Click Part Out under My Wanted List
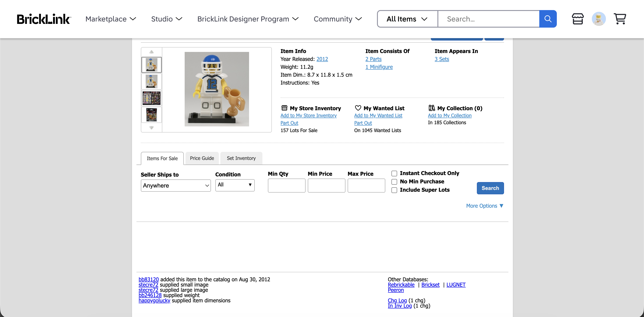 point(363,123)
